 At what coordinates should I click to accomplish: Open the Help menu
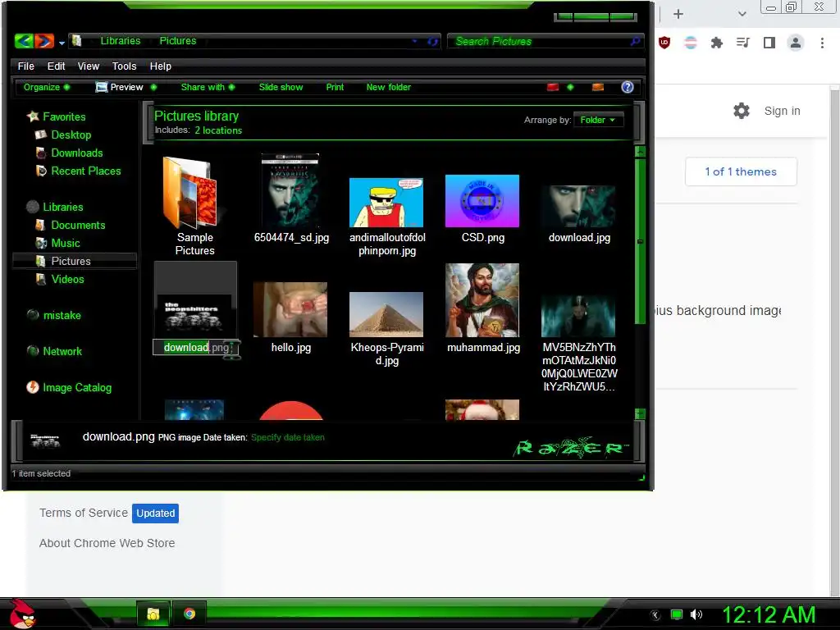tap(160, 66)
